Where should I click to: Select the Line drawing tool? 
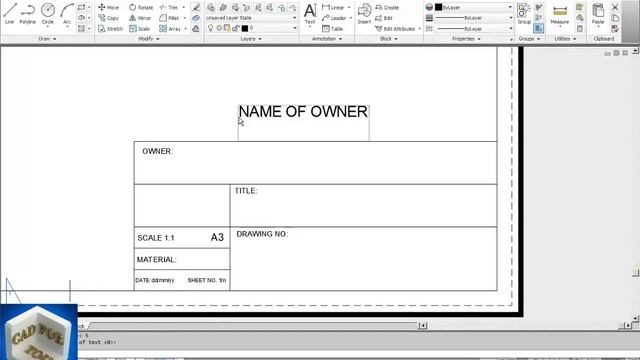[9, 13]
